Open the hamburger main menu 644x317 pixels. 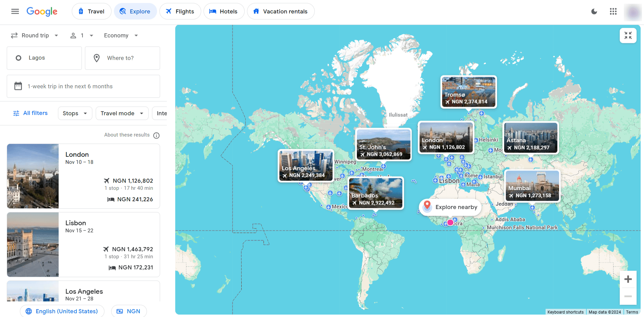(x=15, y=11)
